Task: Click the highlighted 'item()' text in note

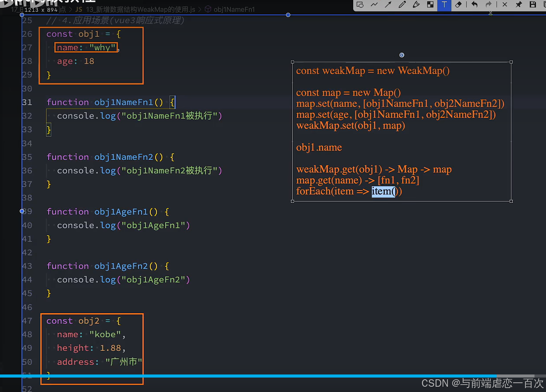Action: click(383, 191)
